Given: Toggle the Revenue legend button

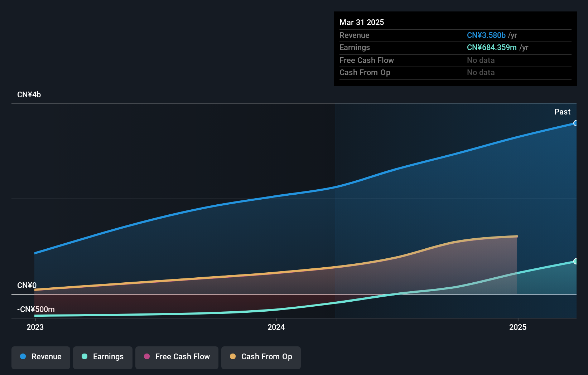Looking at the screenshot, I should tap(41, 357).
